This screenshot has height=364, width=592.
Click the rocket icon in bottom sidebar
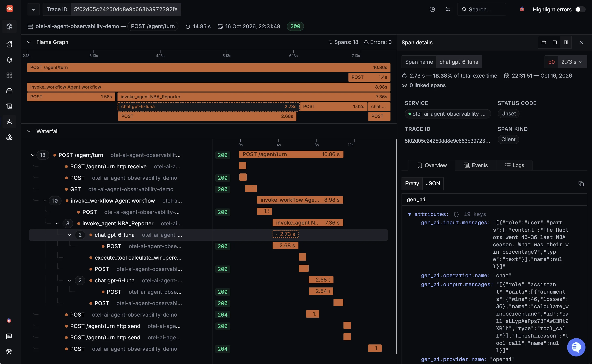(9, 320)
